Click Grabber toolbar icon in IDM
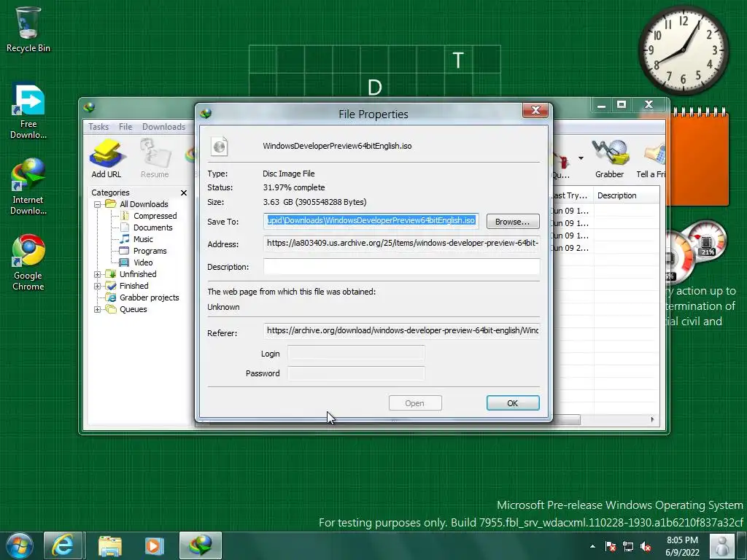 (609, 158)
